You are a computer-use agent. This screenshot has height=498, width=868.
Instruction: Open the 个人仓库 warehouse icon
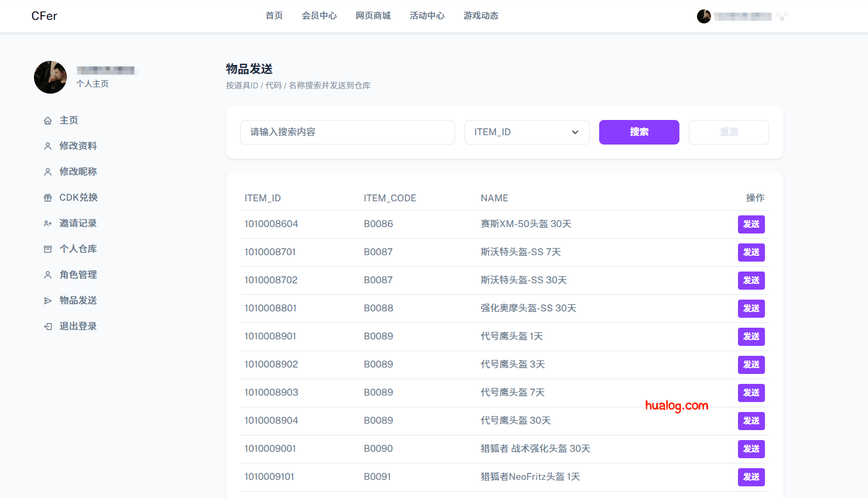tap(48, 249)
